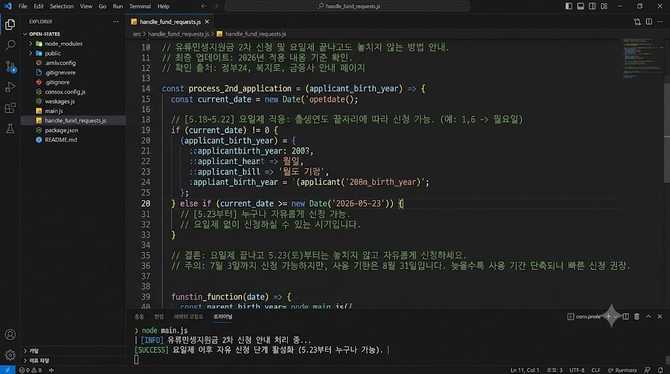The image size is (670, 374).
Task: Toggle secondary sidebar layout icon
Action: coord(592,6)
